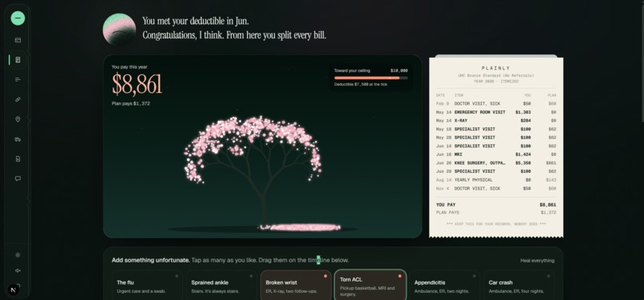Open the pill icon in sidebar

(18, 99)
